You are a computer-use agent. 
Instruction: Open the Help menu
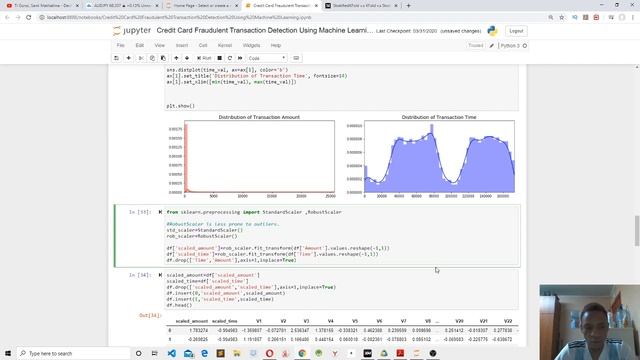(x=276, y=45)
